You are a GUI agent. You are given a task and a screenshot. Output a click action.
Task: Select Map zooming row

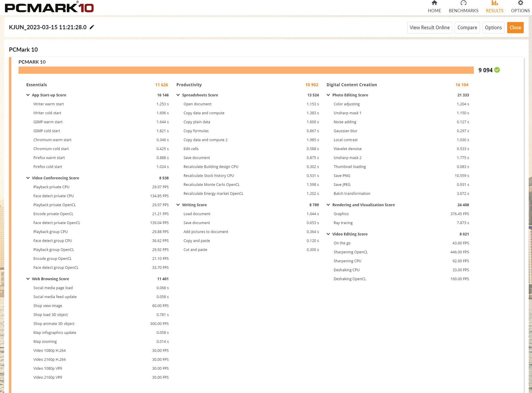[x=101, y=341]
